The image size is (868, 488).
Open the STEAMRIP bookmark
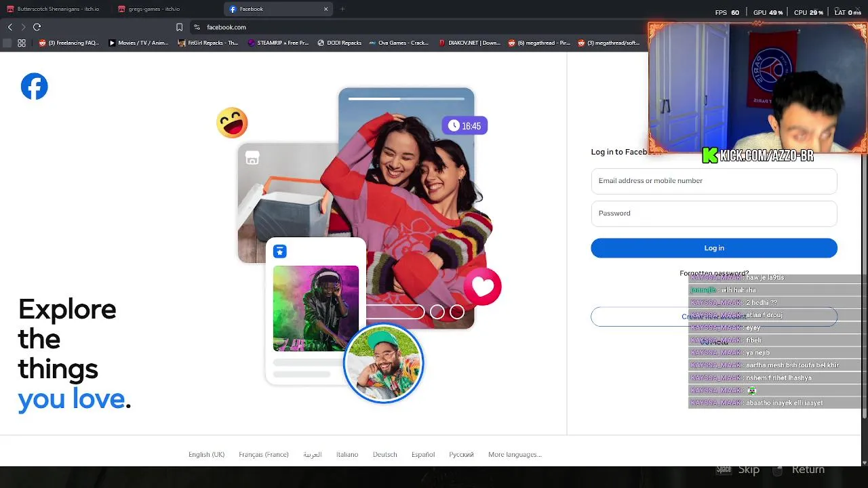pos(278,43)
